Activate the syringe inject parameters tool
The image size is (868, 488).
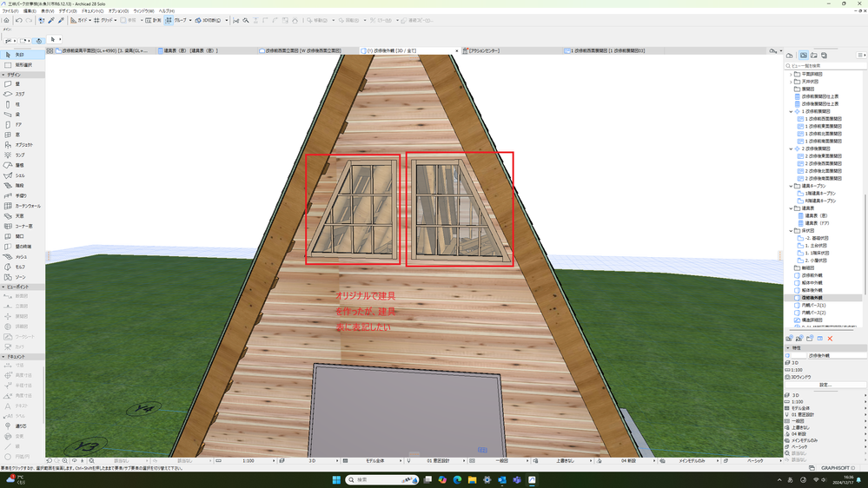click(61, 21)
